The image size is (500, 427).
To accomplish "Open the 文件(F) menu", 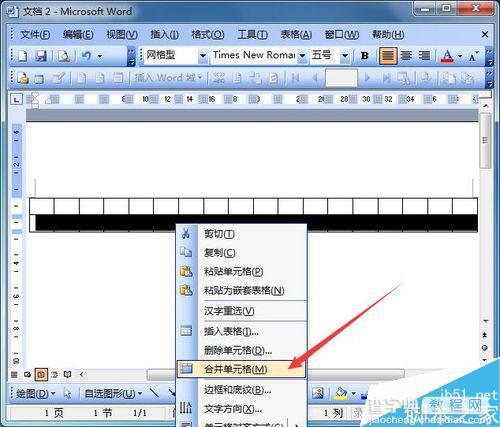I will click(35, 35).
